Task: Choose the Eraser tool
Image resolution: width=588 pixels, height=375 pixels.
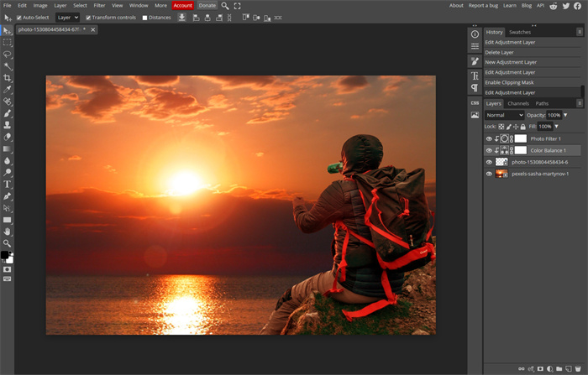Action: [8, 137]
